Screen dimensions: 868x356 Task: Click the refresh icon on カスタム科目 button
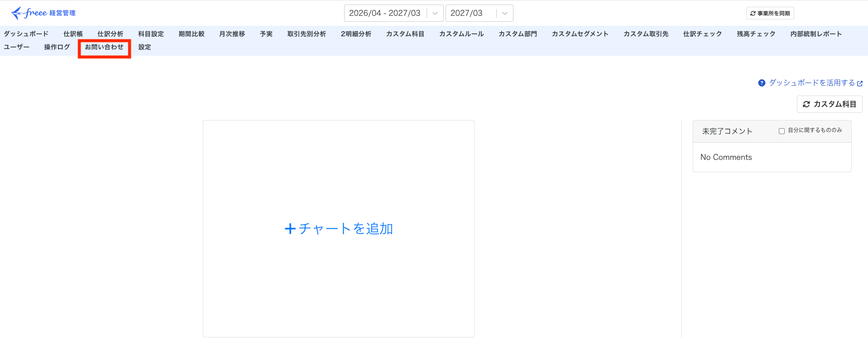[806, 104]
